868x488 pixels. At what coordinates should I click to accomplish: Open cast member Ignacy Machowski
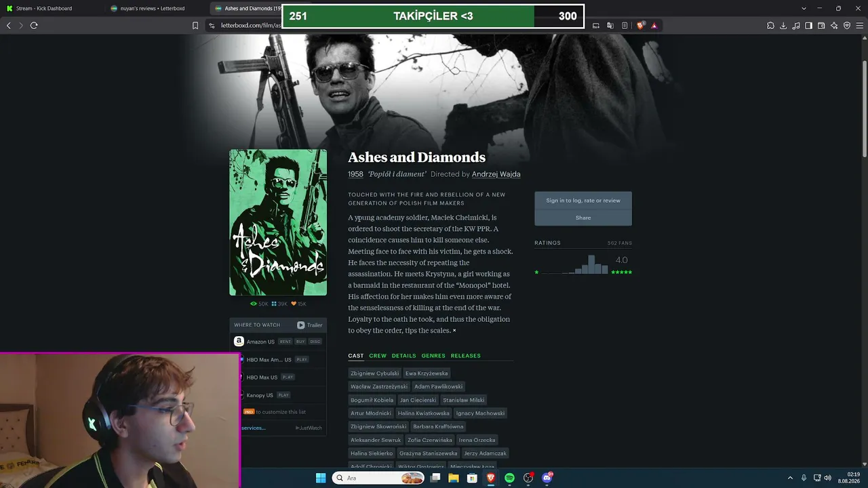click(480, 413)
